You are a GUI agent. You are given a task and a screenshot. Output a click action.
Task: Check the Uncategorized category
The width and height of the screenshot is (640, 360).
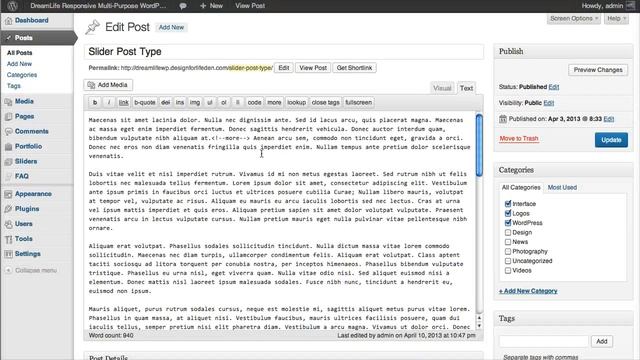click(508, 261)
